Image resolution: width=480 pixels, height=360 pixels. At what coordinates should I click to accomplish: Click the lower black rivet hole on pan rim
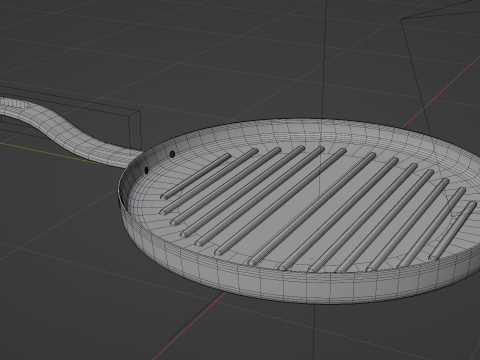point(146,170)
